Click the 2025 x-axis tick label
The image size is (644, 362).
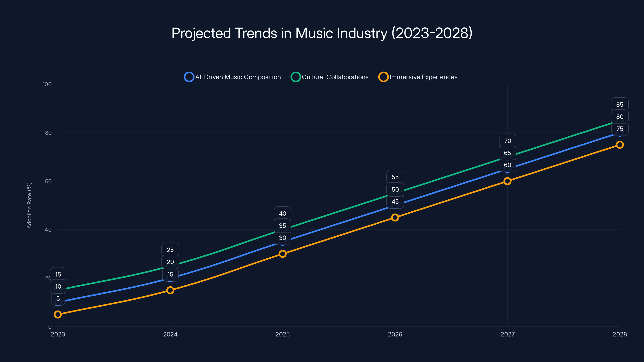point(283,334)
